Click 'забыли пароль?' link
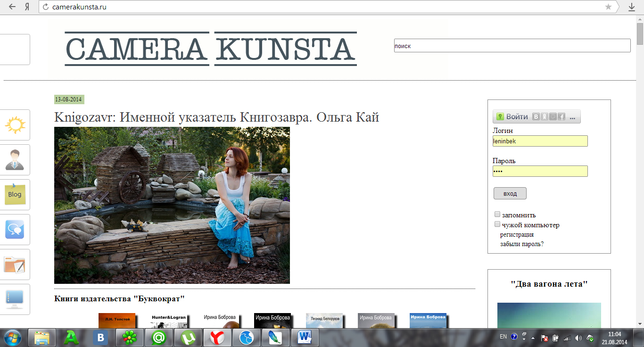The height and width of the screenshot is (347, 644). point(520,244)
